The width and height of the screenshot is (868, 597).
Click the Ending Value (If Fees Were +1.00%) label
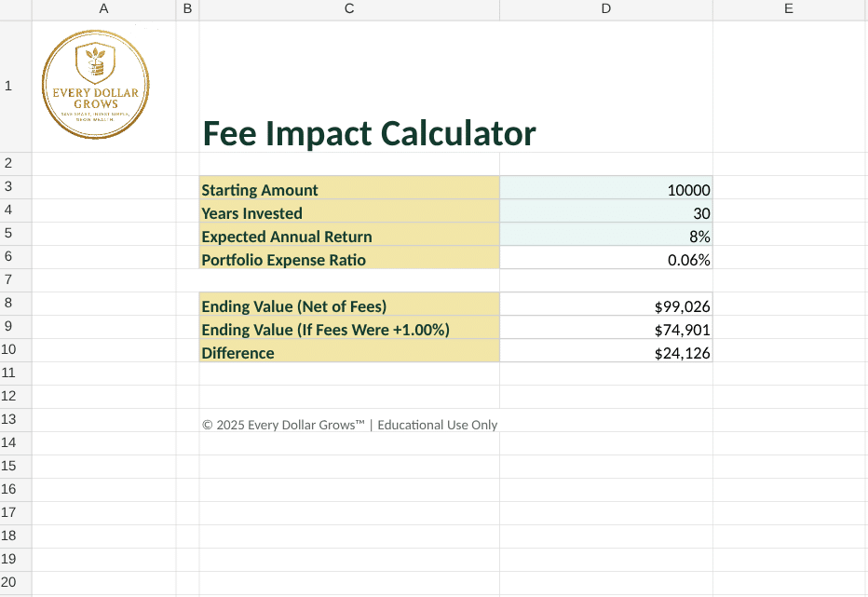pos(349,327)
